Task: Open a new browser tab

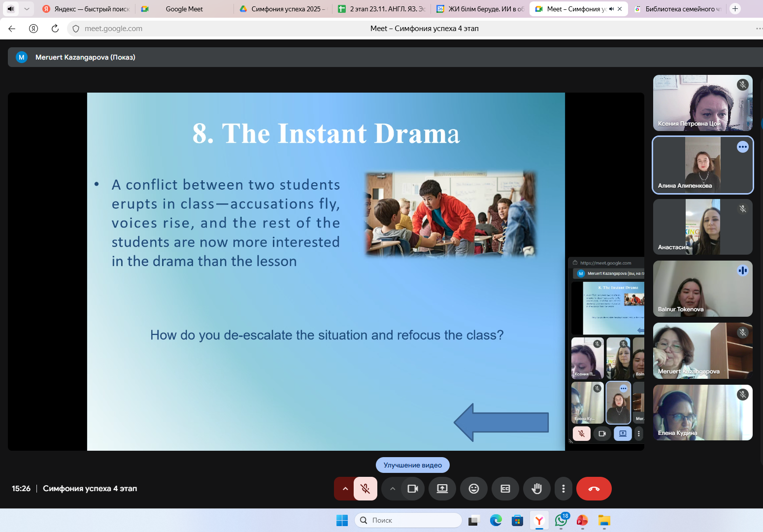Action: click(x=735, y=9)
